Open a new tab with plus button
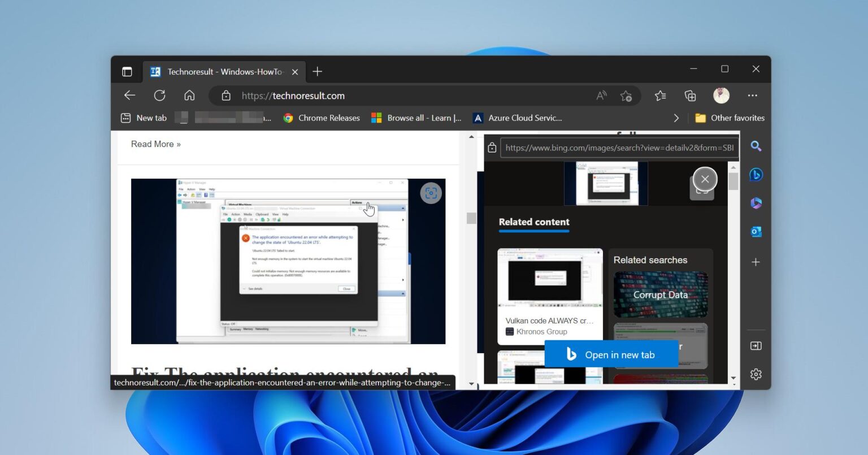868x455 pixels. click(317, 71)
